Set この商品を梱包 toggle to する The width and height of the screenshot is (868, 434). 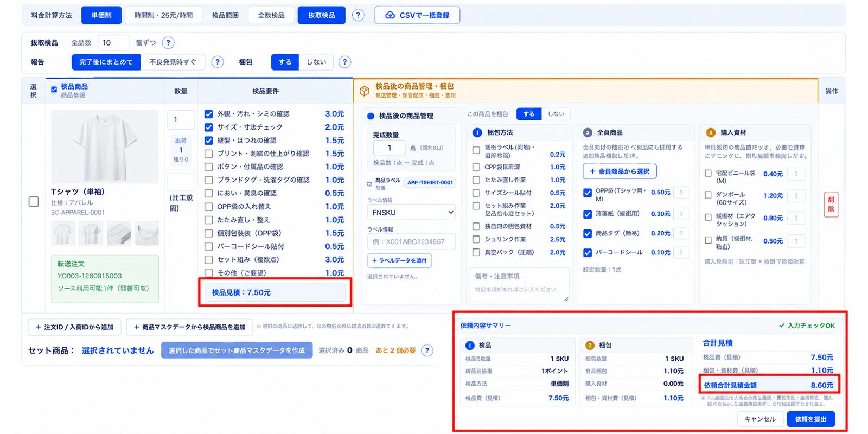528,114
